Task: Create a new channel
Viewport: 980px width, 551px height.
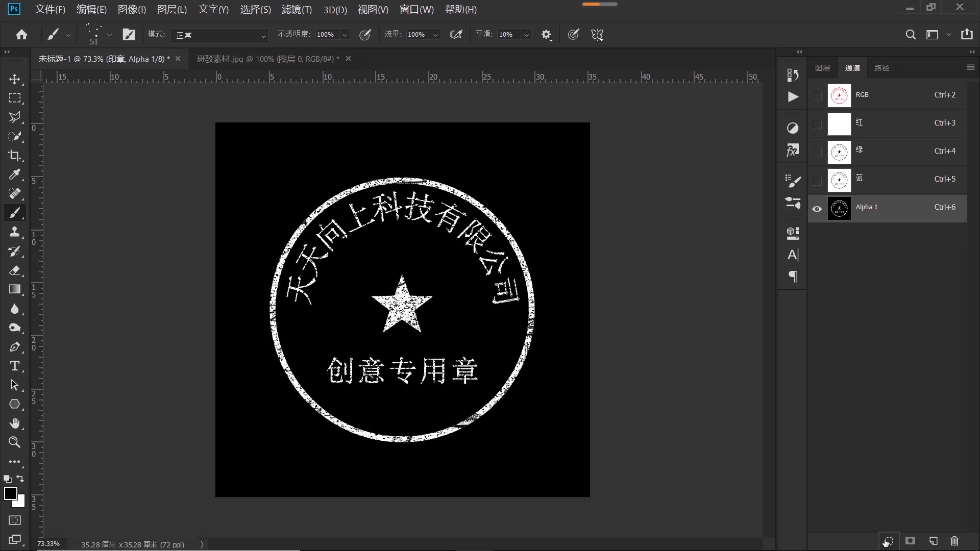Action: 933,541
